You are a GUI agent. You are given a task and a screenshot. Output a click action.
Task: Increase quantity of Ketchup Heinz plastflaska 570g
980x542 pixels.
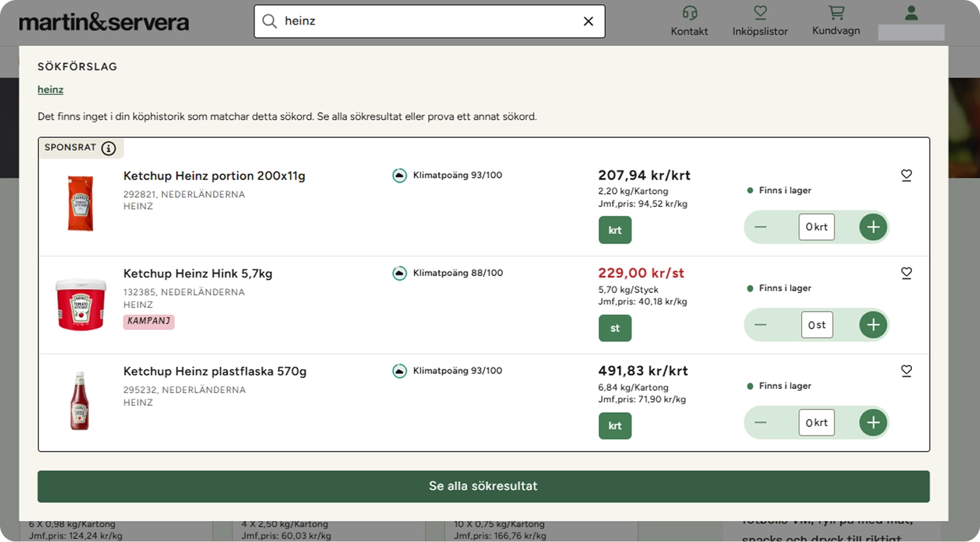[x=873, y=423]
